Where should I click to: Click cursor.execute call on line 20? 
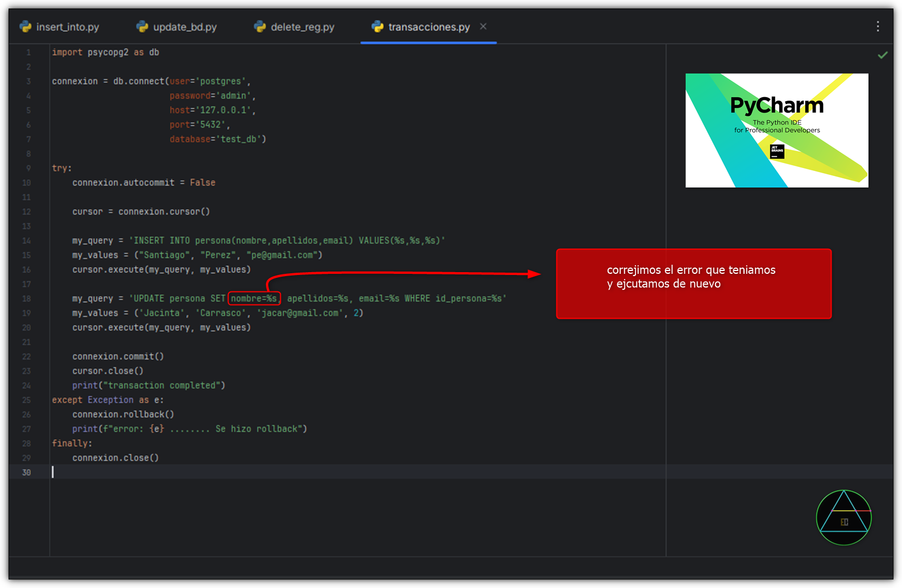(161, 327)
